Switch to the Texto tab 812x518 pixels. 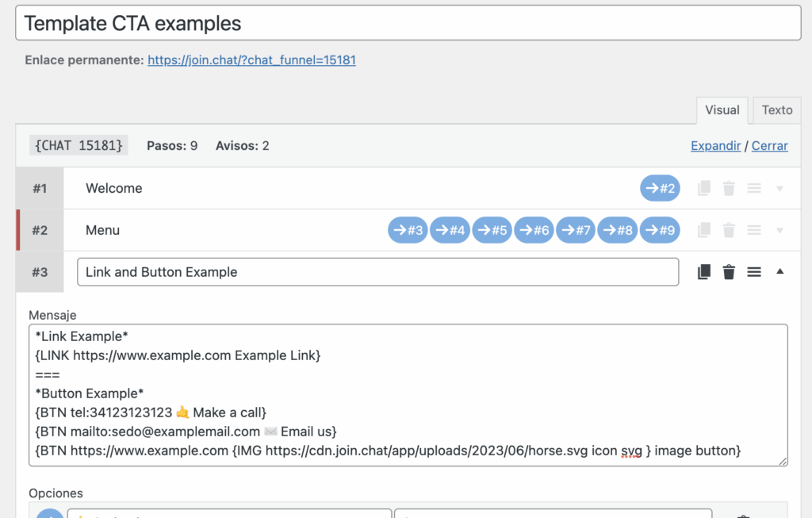point(776,110)
